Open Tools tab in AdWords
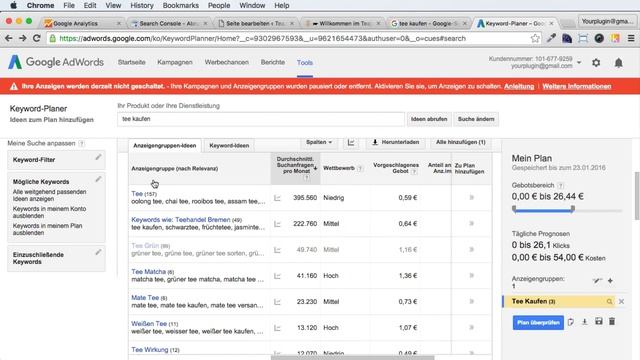 click(304, 62)
